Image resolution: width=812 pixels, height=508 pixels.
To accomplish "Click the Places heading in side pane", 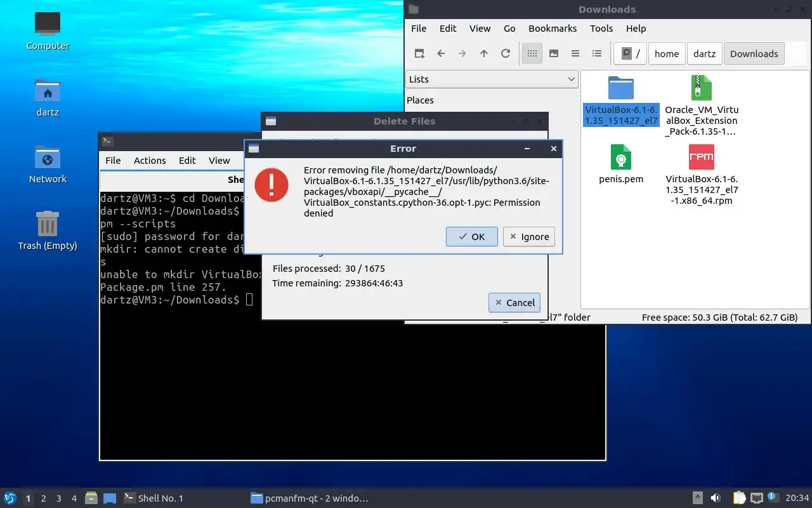I will (x=420, y=100).
